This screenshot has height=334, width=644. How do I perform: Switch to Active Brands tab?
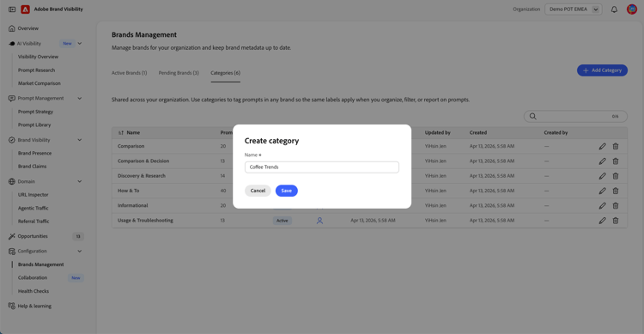click(x=130, y=73)
